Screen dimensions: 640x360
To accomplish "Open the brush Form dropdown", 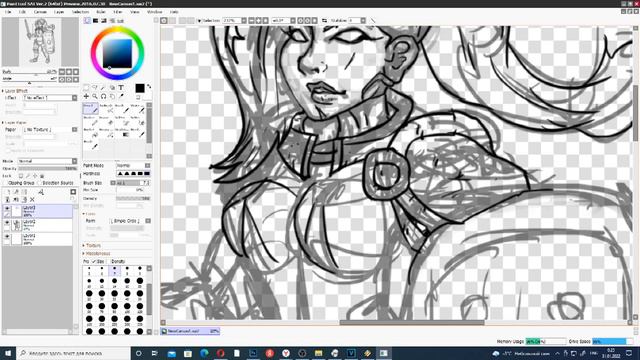I will [131, 221].
